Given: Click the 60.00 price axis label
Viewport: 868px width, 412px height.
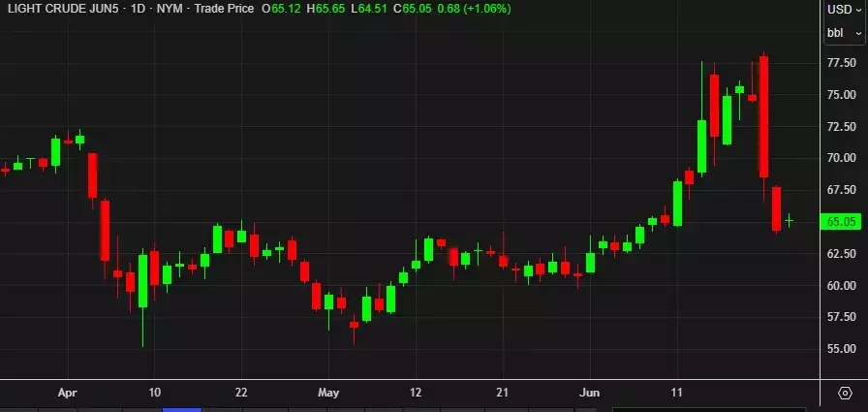Looking at the screenshot, I should click(841, 286).
